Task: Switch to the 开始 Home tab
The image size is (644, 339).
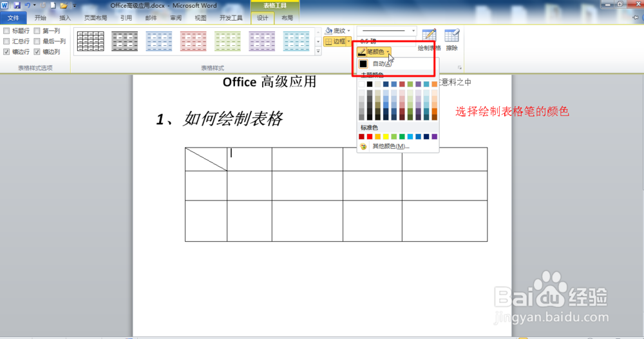Action: coord(40,17)
